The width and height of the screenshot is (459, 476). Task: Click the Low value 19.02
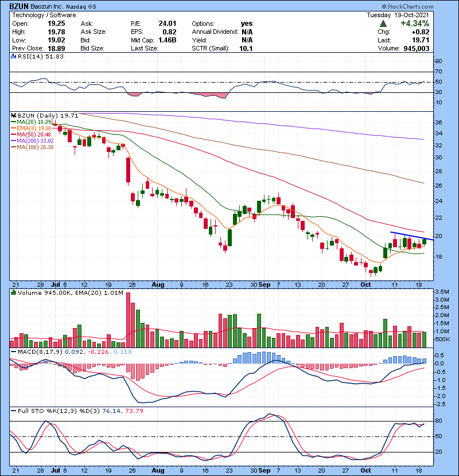(56, 40)
